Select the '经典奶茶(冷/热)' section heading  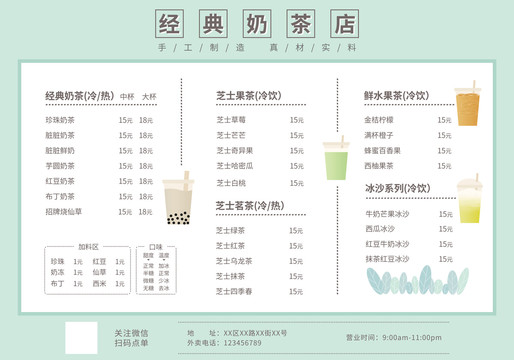pyautogui.click(x=80, y=96)
